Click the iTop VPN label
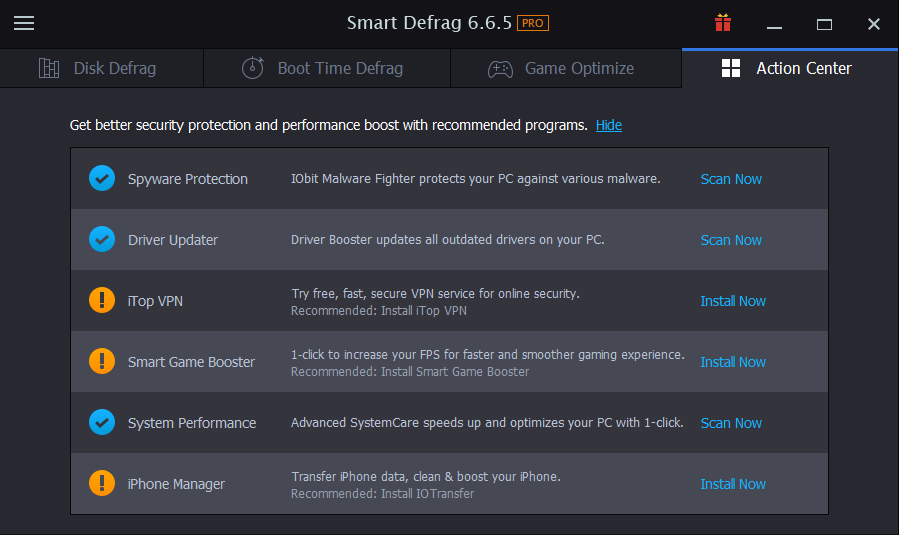The width and height of the screenshot is (899, 535). pyautogui.click(x=155, y=301)
